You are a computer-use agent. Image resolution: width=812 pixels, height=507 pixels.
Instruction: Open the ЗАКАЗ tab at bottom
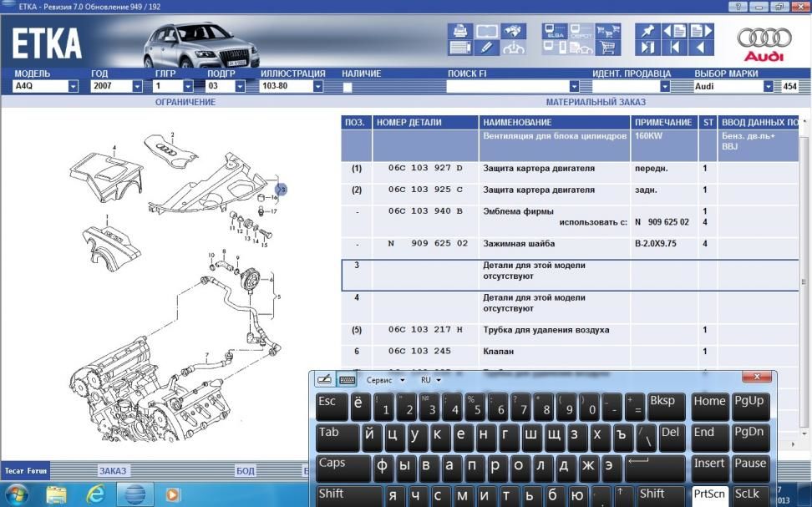[113, 471]
